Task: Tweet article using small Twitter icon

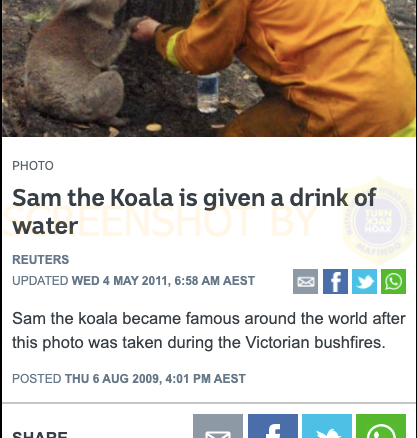Action: [364, 281]
